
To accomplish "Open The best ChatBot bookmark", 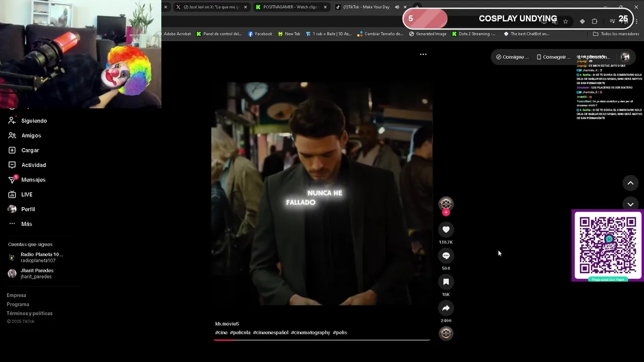I will [527, 34].
